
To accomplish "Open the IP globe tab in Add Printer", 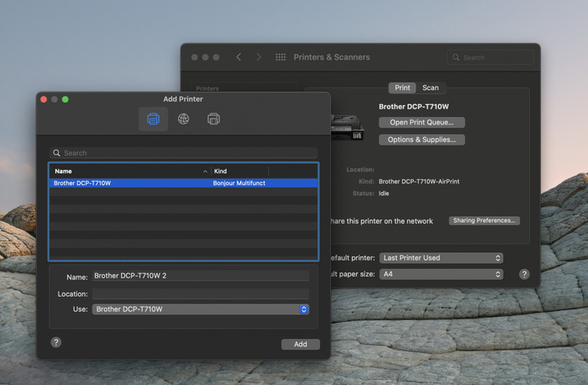I will point(183,119).
